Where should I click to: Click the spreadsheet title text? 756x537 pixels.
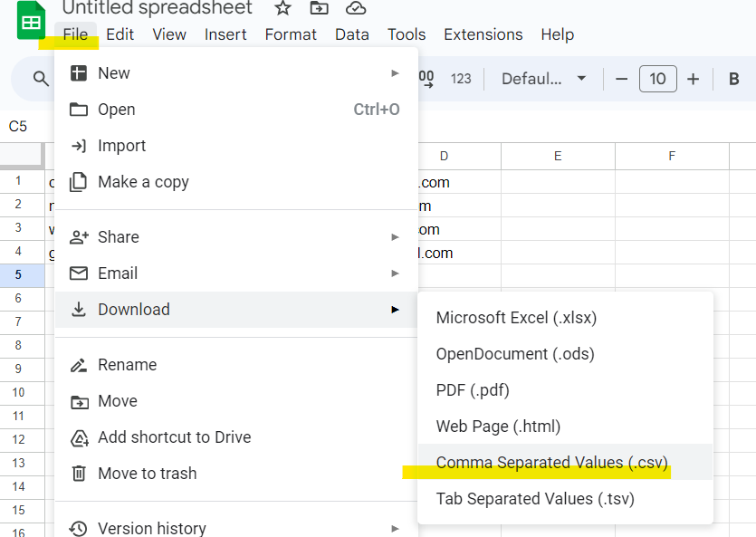(158, 8)
